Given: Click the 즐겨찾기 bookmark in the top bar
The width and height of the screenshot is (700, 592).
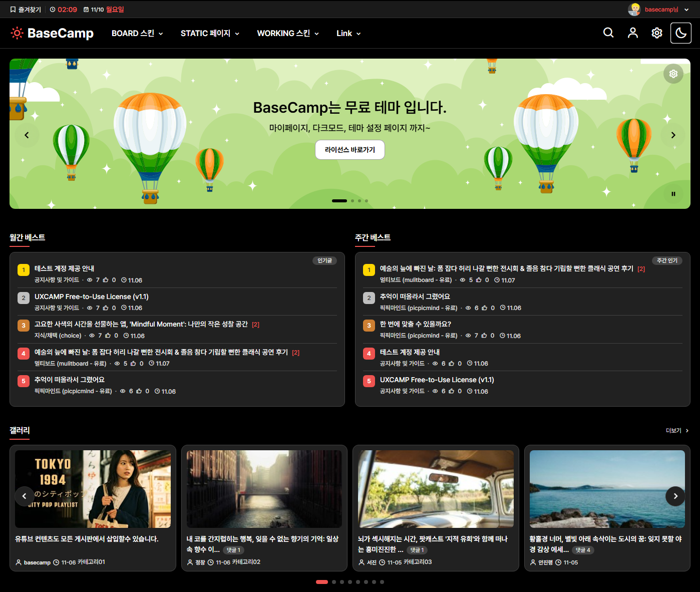Looking at the screenshot, I should coord(26,9).
